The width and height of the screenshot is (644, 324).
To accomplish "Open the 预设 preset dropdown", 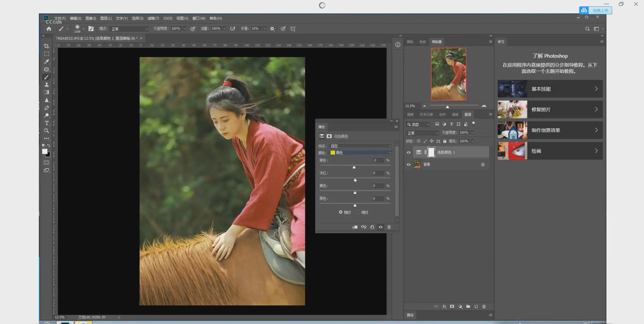I will (361, 146).
